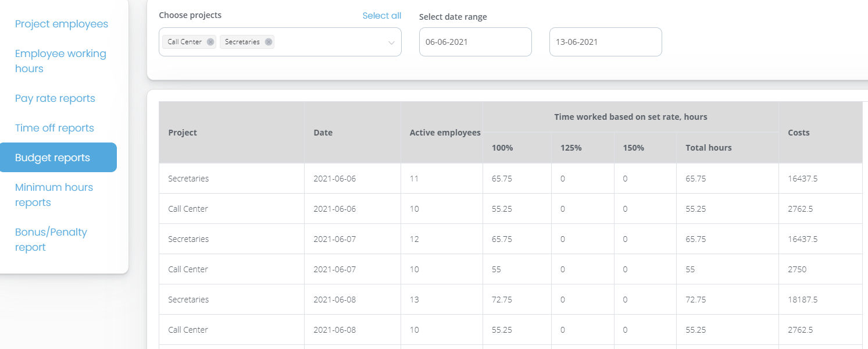This screenshot has height=349, width=868.
Task: Open Pay rate reports
Action: (55, 98)
